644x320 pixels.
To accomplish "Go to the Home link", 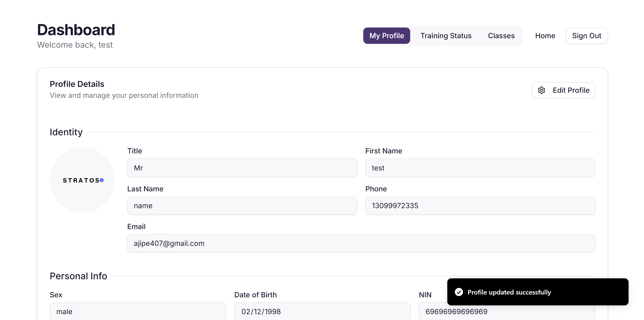I will coord(545,36).
